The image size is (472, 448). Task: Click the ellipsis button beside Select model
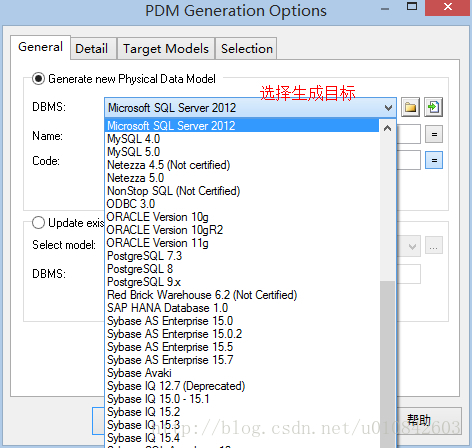434,246
